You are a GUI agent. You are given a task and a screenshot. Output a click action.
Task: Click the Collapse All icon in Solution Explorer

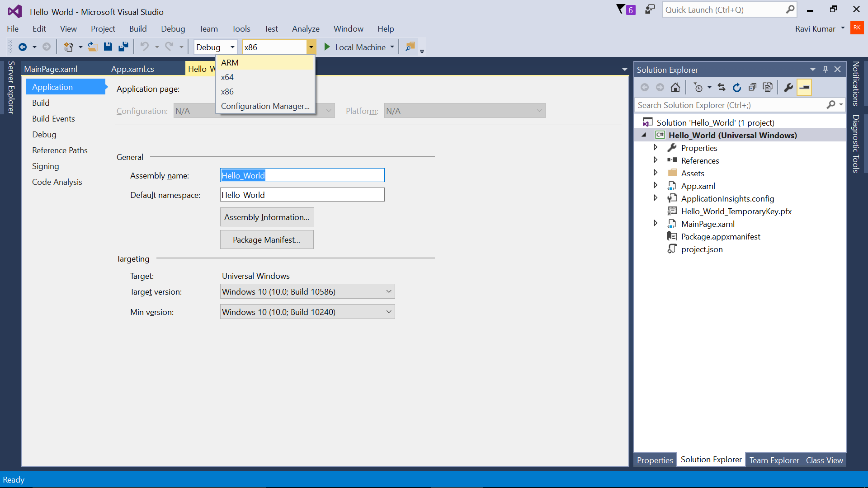752,88
